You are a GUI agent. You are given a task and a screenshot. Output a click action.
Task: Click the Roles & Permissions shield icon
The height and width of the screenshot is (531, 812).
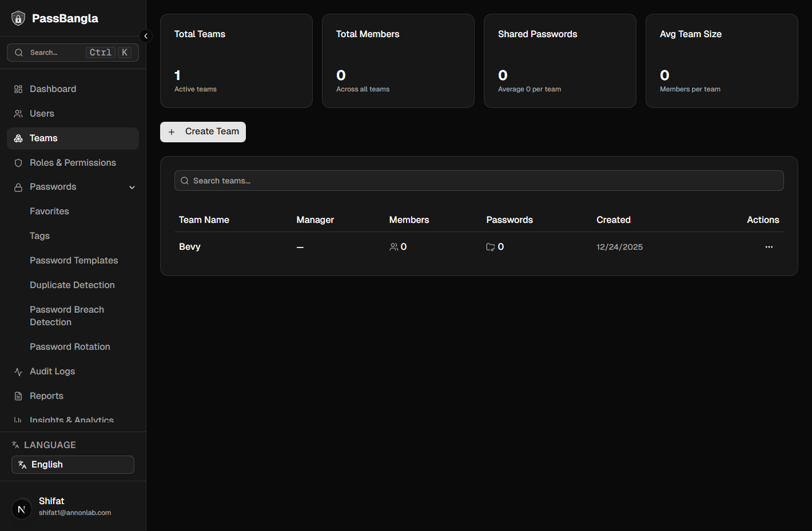18,163
